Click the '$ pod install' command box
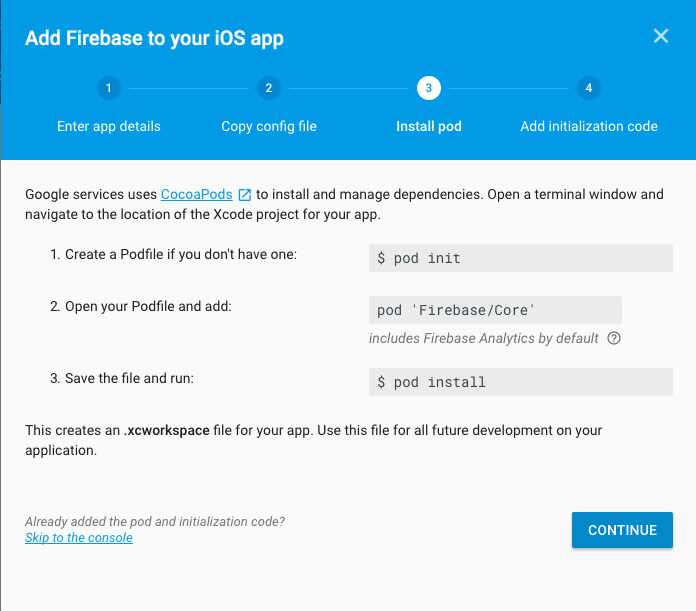The image size is (696, 611). pyautogui.click(x=520, y=382)
